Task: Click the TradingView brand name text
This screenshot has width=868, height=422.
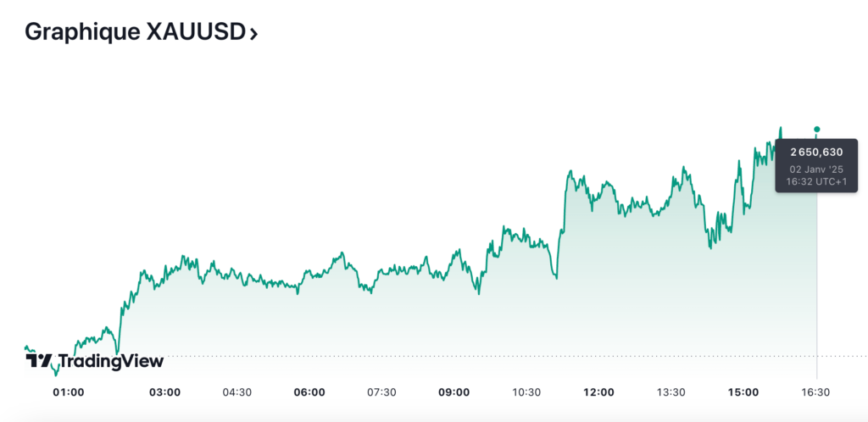Action: point(110,361)
